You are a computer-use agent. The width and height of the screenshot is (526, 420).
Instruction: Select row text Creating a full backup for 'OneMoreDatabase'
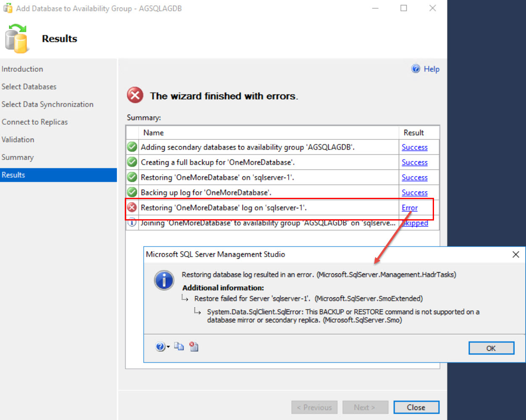coord(218,163)
